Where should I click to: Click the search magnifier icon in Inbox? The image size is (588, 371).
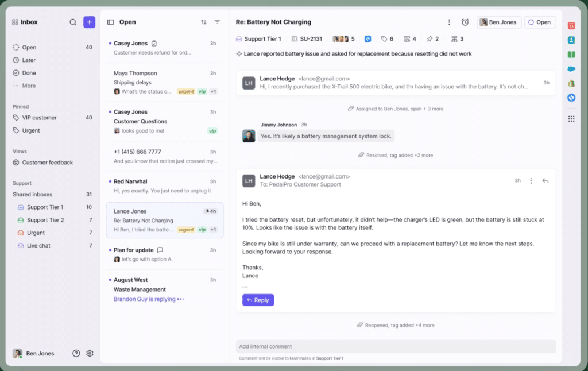[73, 22]
